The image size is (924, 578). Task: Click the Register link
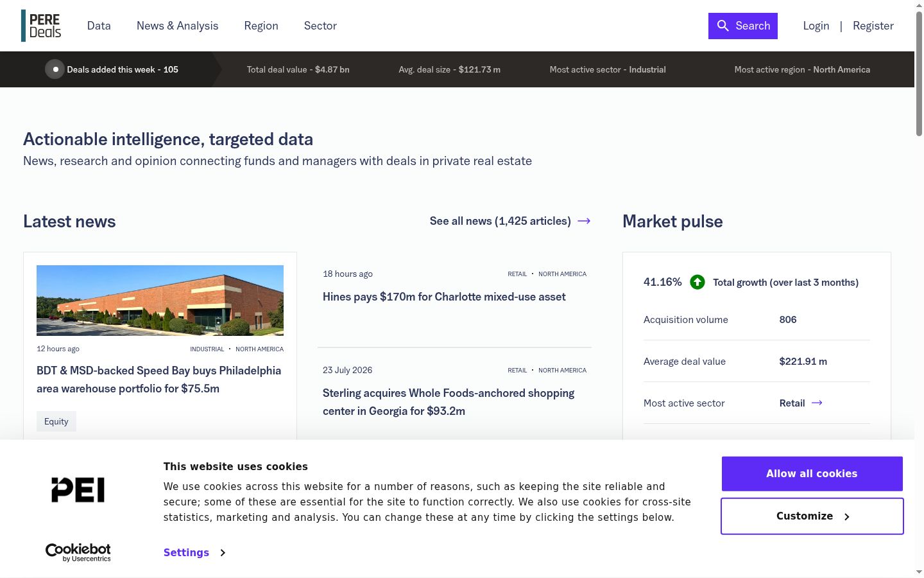(x=873, y=26)
